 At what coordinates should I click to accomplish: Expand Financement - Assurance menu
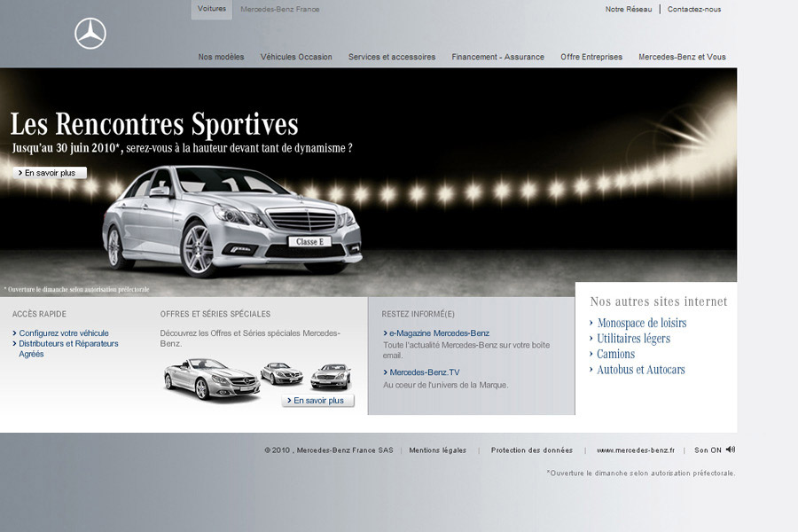tap(497, 57)
